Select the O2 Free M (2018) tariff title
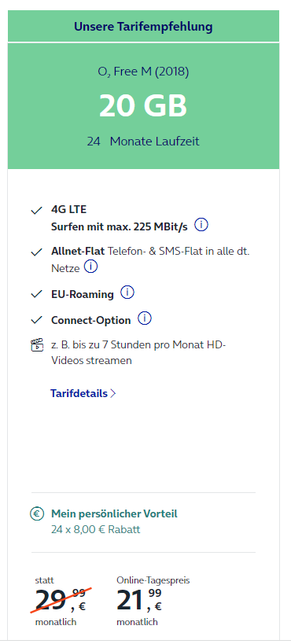This screenshot has width=291, height=644. tap(143, 72)
